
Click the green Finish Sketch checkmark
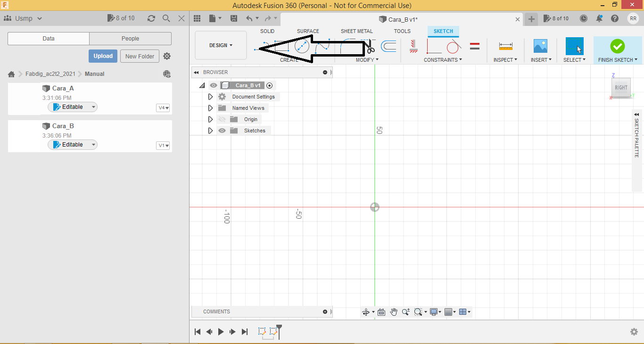point(617,46)
